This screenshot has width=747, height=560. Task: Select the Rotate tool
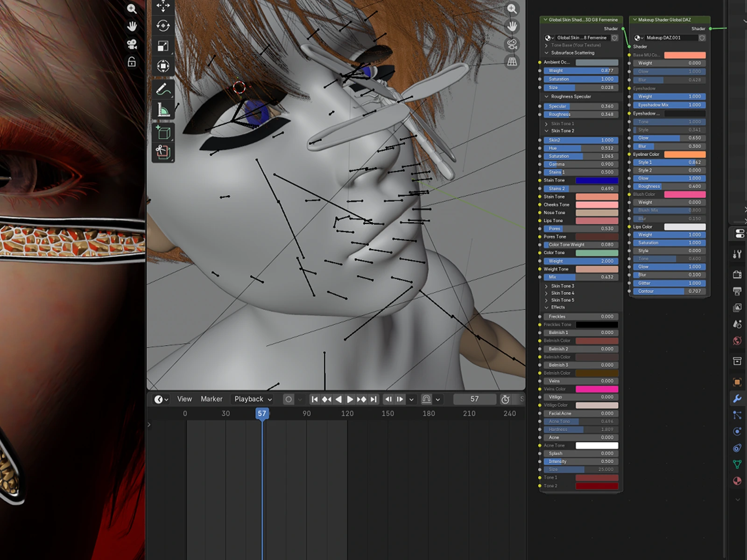[162, 26]
